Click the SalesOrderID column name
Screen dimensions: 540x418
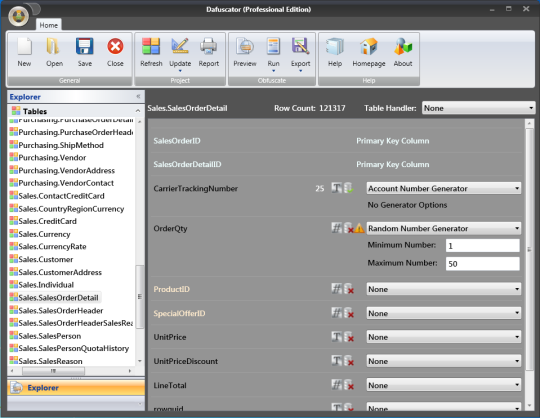pos(177,141)
